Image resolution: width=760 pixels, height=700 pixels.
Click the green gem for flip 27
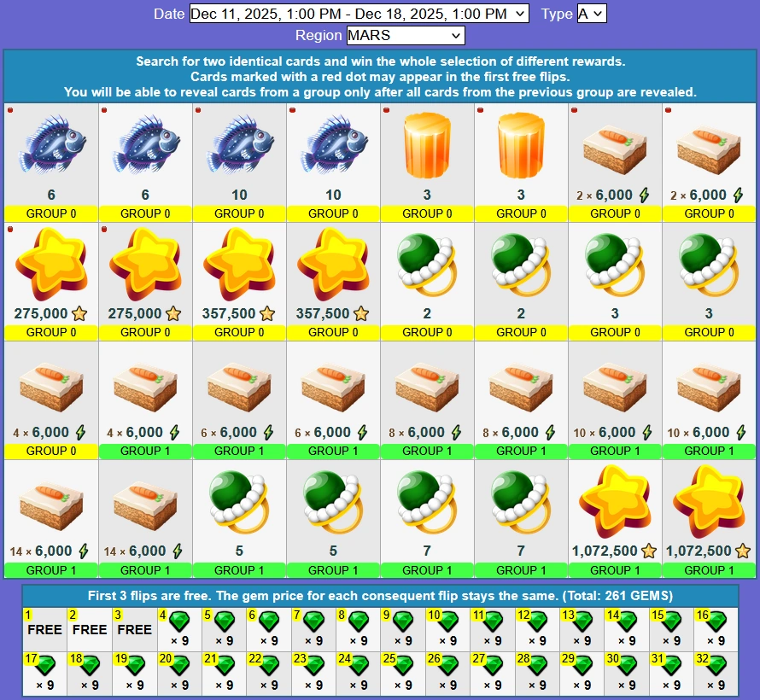click(x=493, y=666)
